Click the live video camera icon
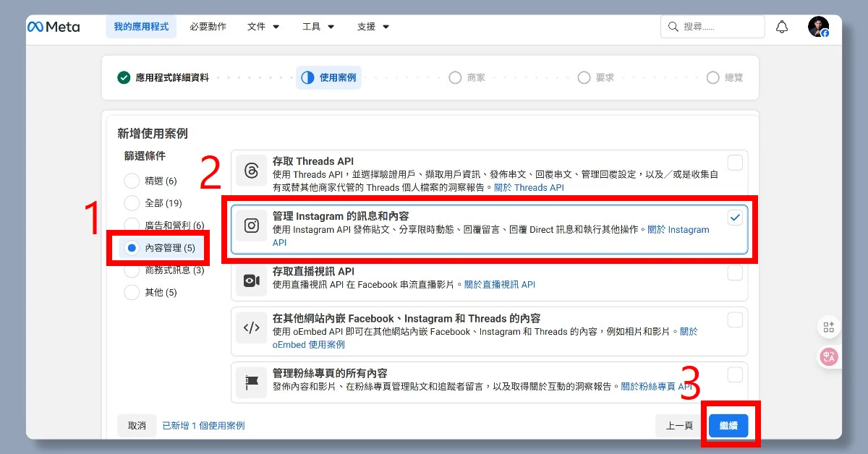 click(x=252, y=280)
